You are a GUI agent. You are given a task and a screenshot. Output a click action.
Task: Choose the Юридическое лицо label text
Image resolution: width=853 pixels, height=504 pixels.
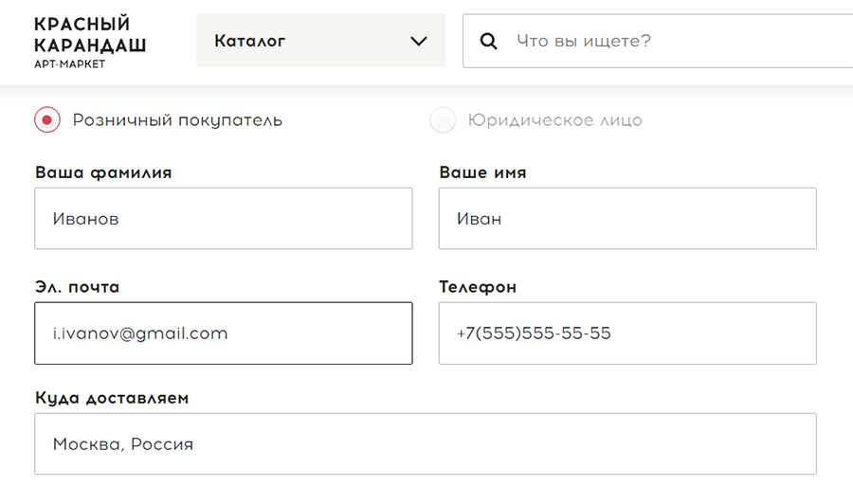(x=554, y=120)
